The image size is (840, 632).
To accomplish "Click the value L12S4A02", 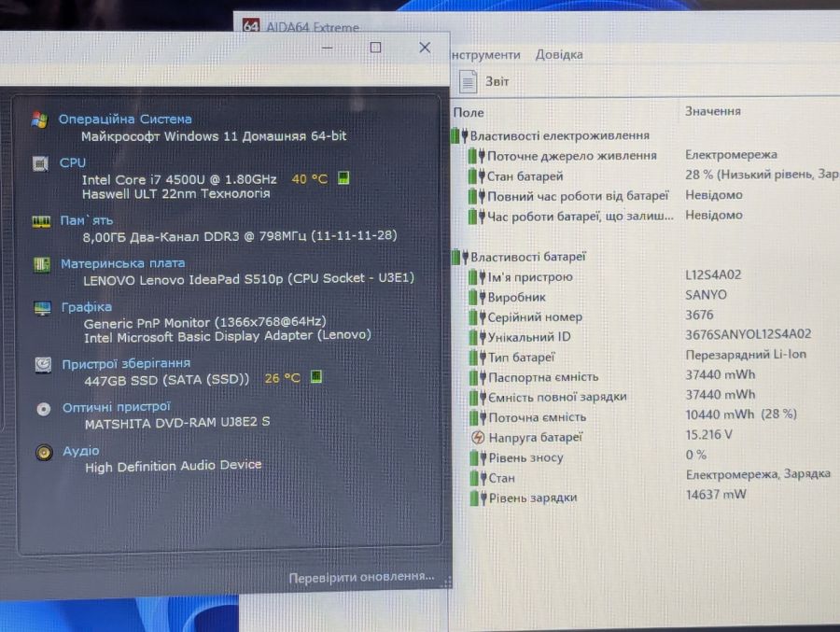I will (x=713, y=275).
